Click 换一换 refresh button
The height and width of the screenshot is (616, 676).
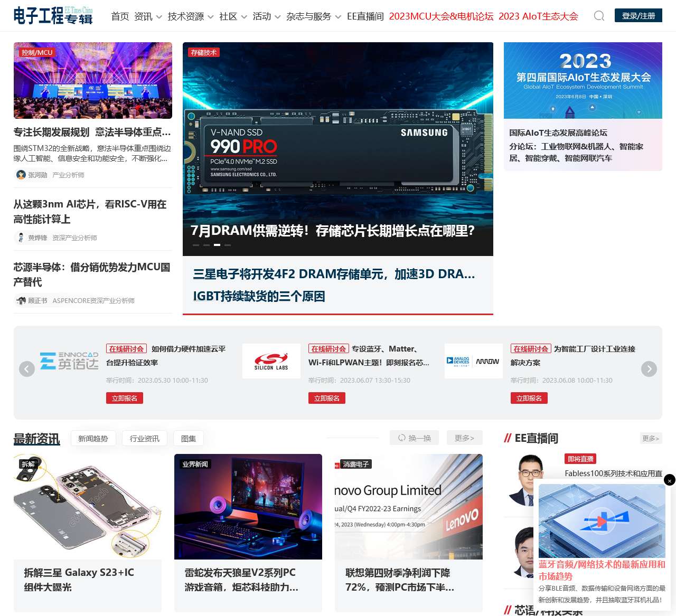click(415, 438)
